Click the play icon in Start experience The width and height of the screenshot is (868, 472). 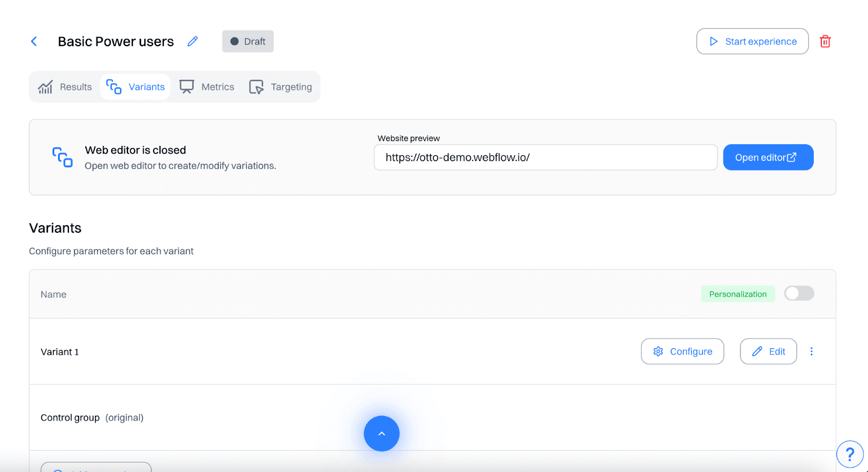point(714,42)
